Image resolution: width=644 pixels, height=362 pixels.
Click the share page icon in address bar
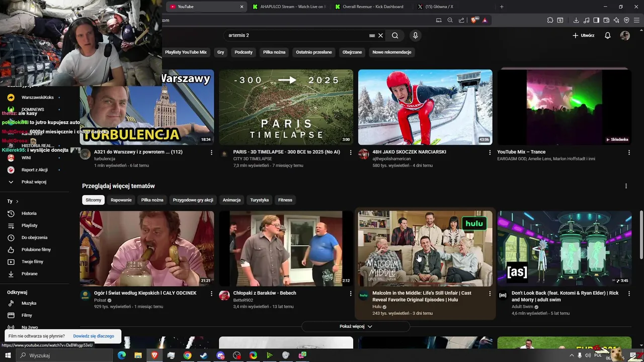click(461, 20)
